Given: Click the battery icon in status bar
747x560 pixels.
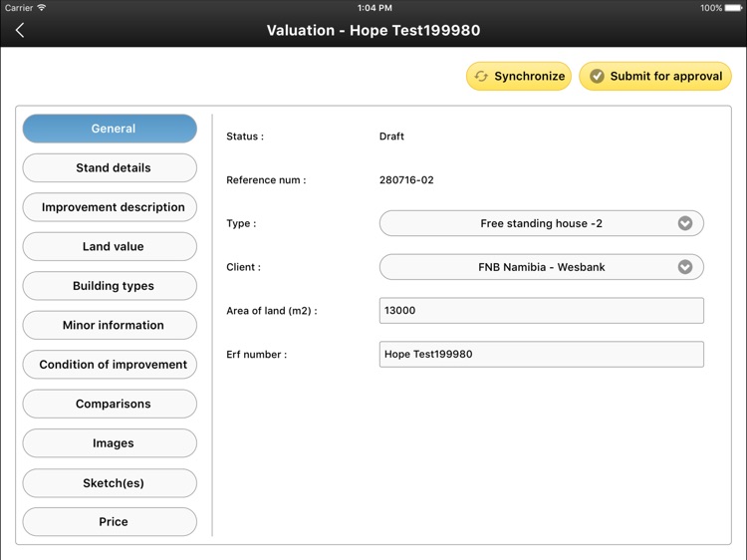Looking at the screenshot, I should pos(734,8).
